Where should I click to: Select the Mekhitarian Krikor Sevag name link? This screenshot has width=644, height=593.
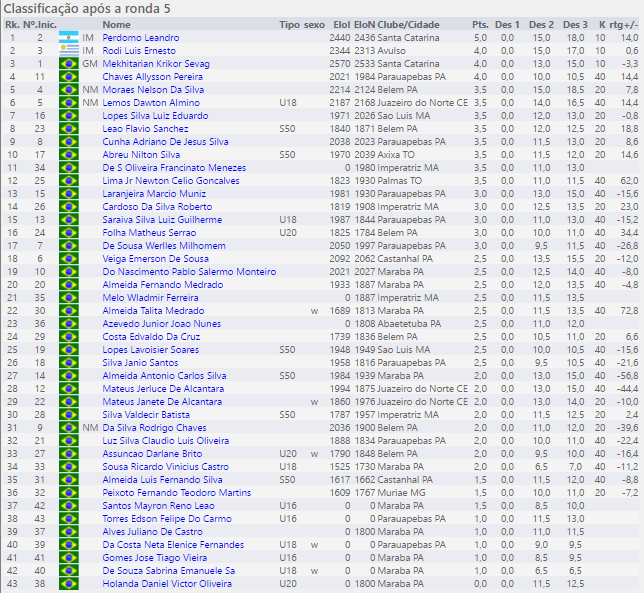pos(156,63)
